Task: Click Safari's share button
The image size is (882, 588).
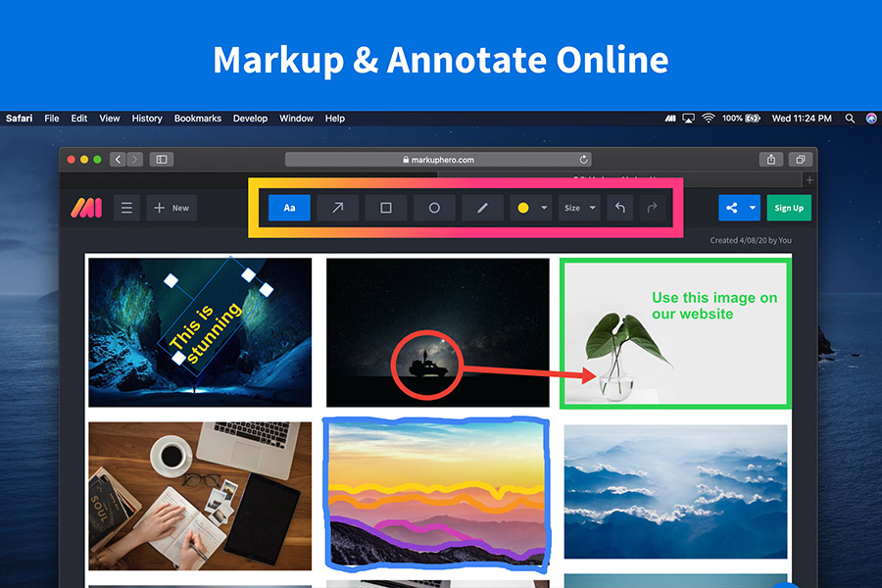Action: 771,159
